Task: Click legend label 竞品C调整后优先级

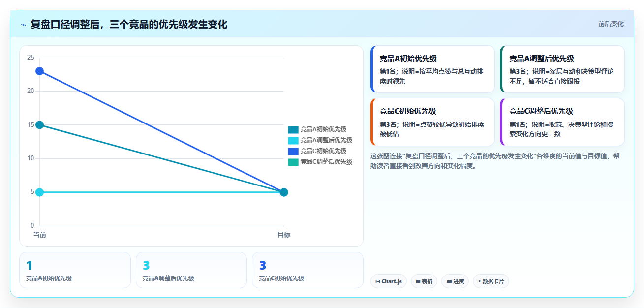Action: [326, 162]
